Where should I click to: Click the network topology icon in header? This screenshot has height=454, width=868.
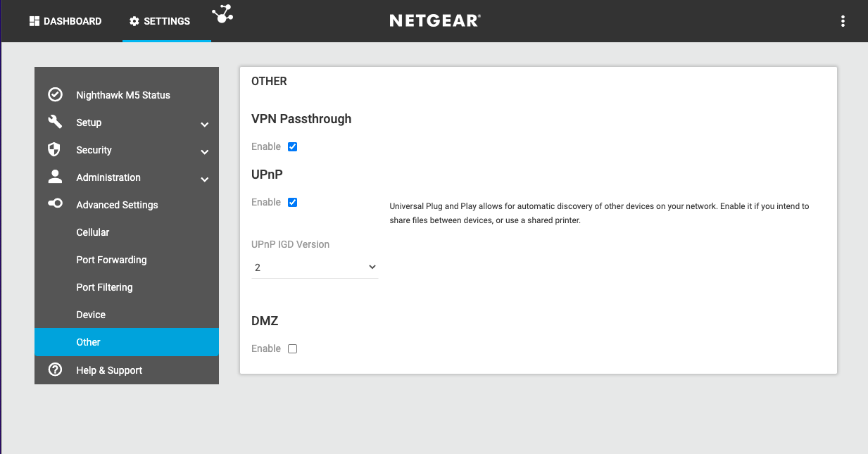coord(223,13)
